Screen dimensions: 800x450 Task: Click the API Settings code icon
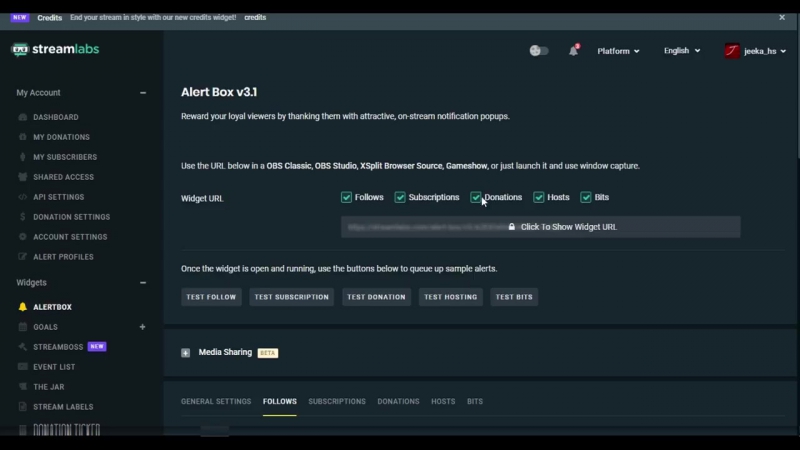click(22, 196)
